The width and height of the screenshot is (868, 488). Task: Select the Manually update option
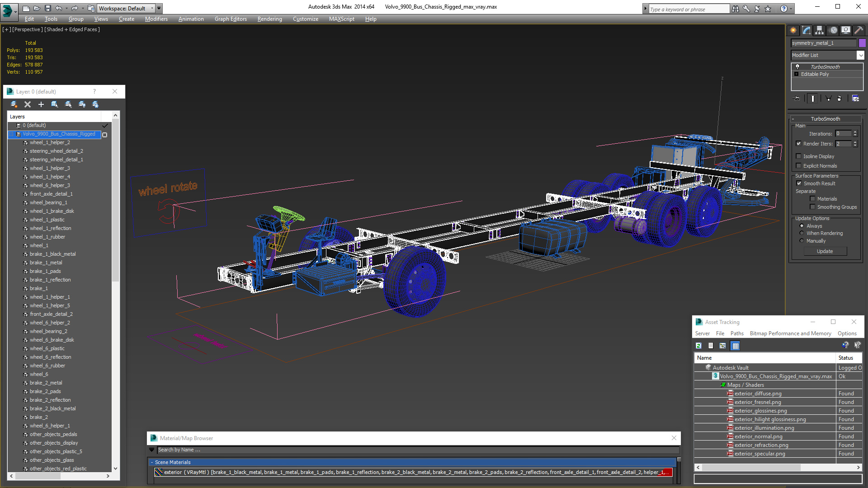[x=802, y=241]
